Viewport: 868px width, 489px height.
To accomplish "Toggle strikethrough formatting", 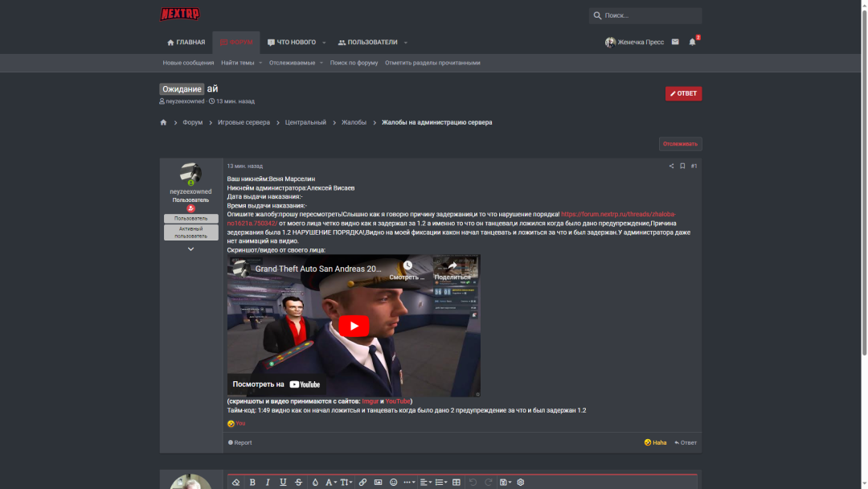I will [298, 483].
